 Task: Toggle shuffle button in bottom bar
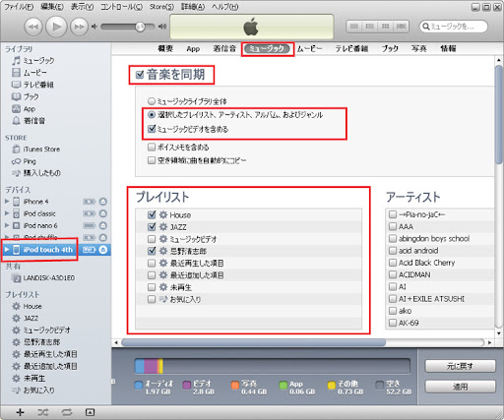[x=43, y=412]
